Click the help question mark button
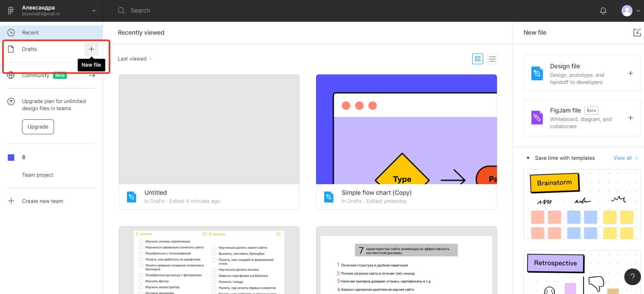 point(632,277)
